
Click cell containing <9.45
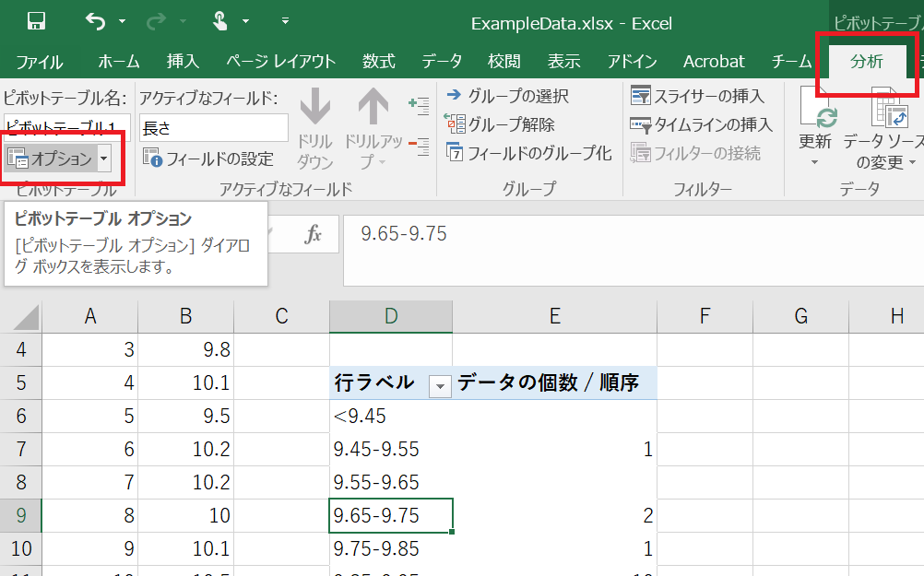[x=391, y=417]
